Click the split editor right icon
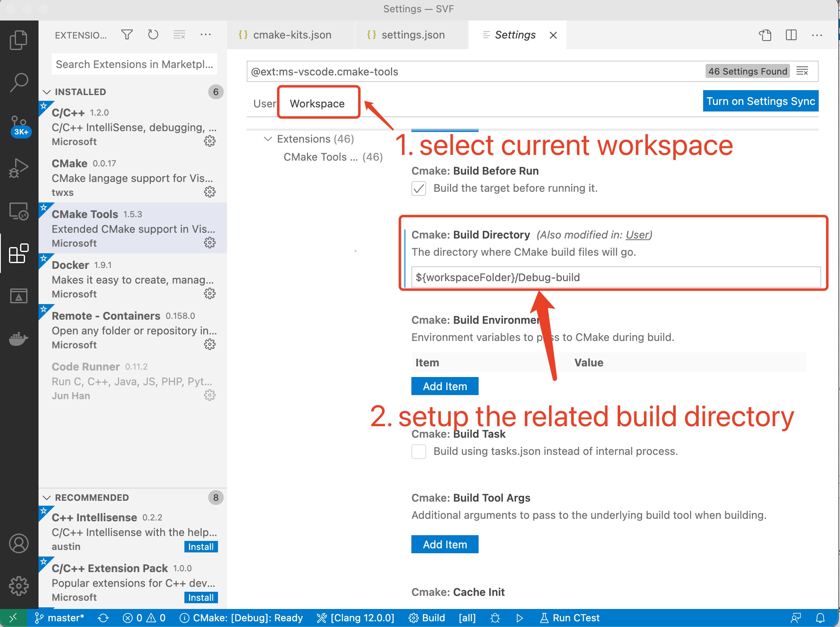 (x=791, y=35)
